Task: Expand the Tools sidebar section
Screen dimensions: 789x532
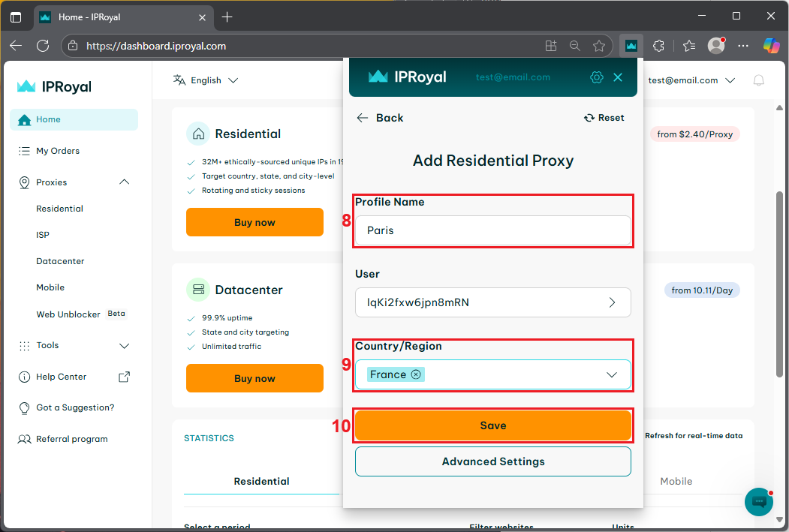Action: click(x=125, y=345)
